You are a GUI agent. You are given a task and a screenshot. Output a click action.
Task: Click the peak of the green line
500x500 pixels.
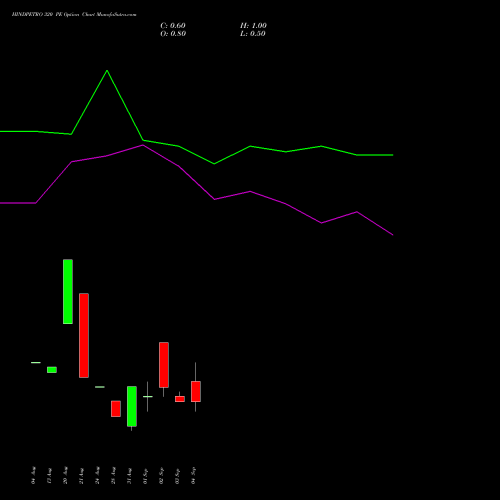coord(107,71)
